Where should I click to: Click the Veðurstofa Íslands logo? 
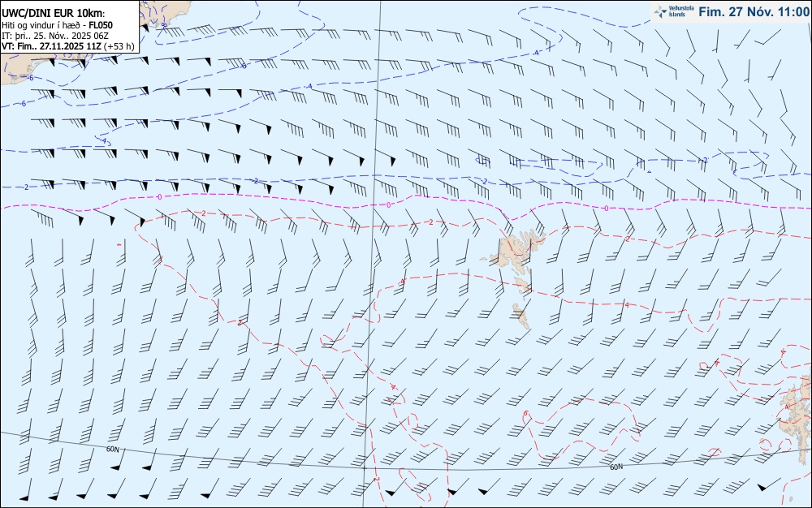(x=674, y=11)
